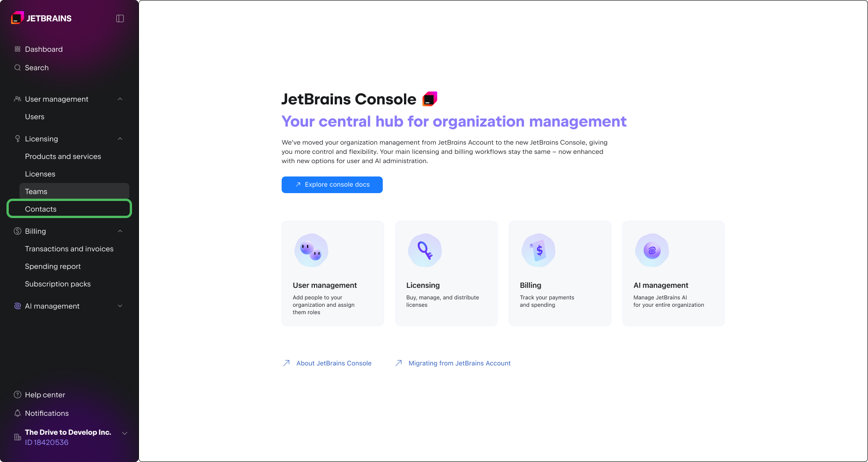Screen dimensions: 868x462
Task: Select Contacts under Licensing
Action: (41, 209)
